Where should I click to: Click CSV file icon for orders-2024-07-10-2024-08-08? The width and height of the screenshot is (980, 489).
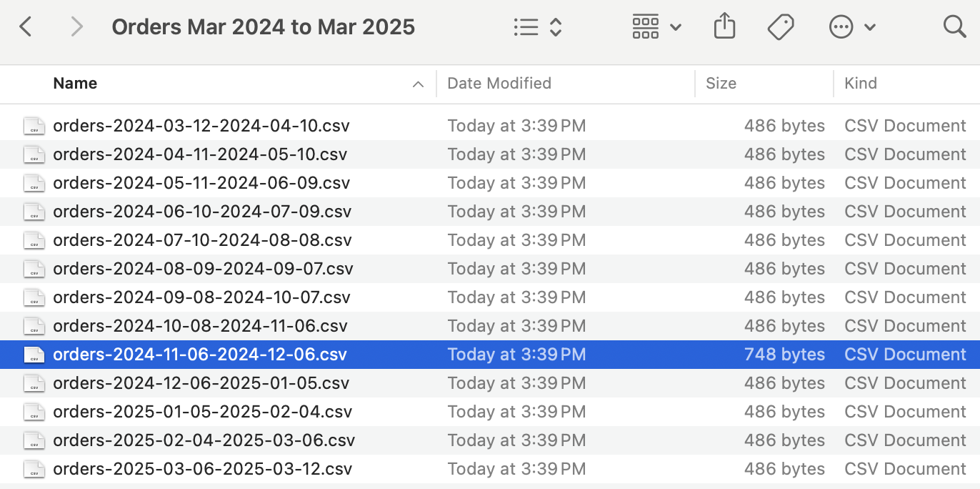pyautogui.click(x=34, y=240)
